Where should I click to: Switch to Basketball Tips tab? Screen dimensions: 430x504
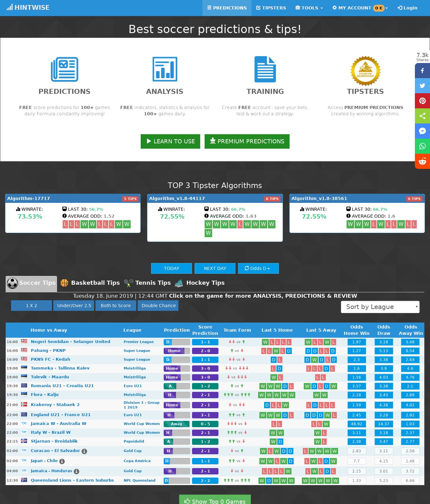pyautogui.click(x=90, y=283)
